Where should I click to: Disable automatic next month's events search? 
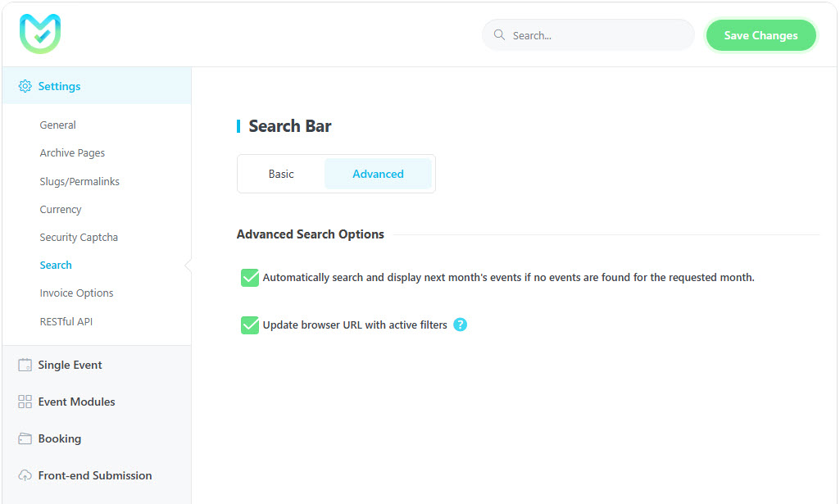pos(250,278)
